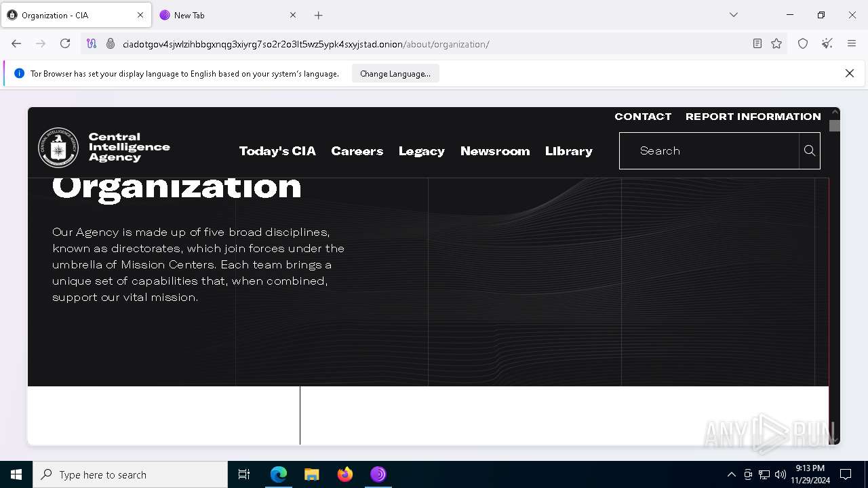Open the Careers menu
Image resolution: width=868 pixels, height=488 pixels.
click(357, 151)
